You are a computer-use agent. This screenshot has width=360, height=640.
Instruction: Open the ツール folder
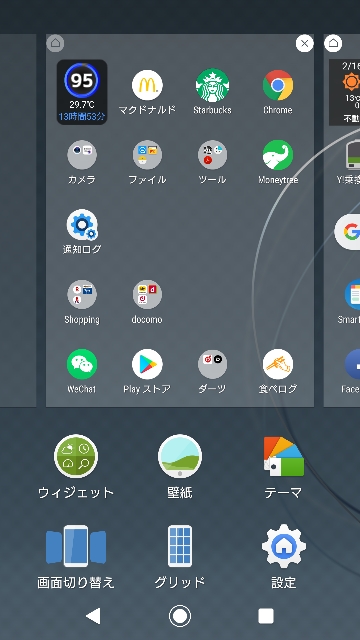[x=212, y=155]
